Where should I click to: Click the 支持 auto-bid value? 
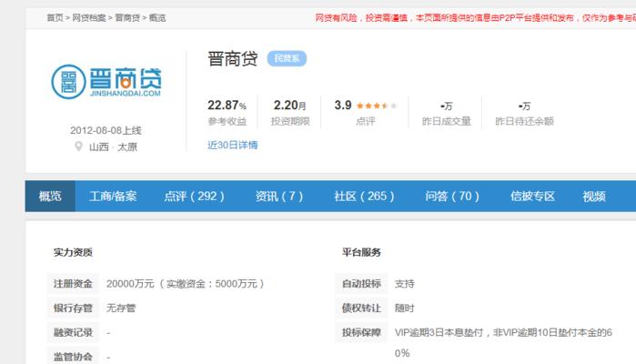404,284
